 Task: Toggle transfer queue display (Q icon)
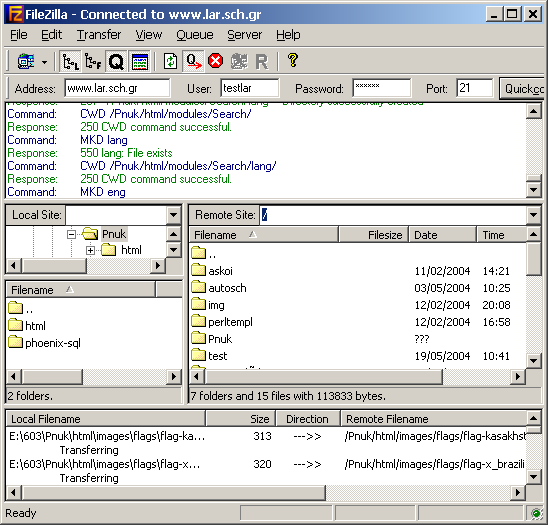(116, 62)
